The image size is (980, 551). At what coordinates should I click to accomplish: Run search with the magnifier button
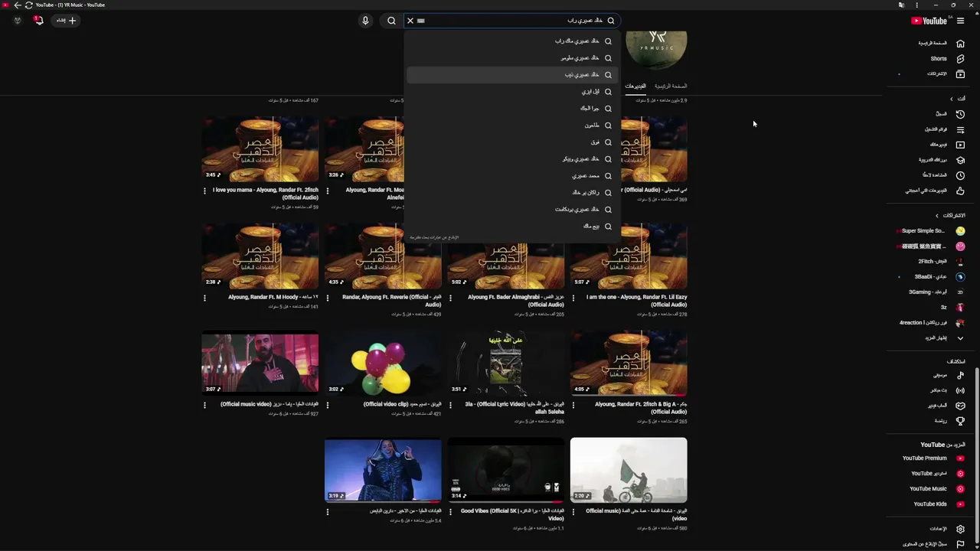(x=391, y=21)
